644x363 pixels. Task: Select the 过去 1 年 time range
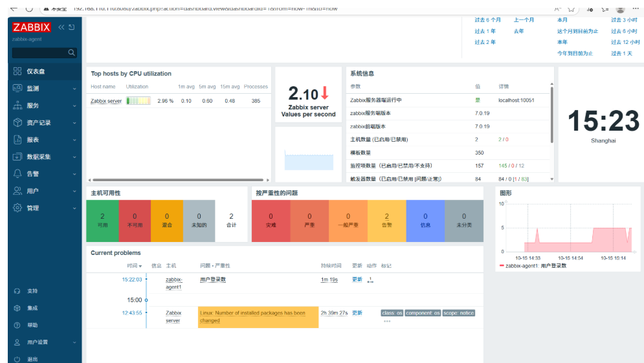pos(485,31)
